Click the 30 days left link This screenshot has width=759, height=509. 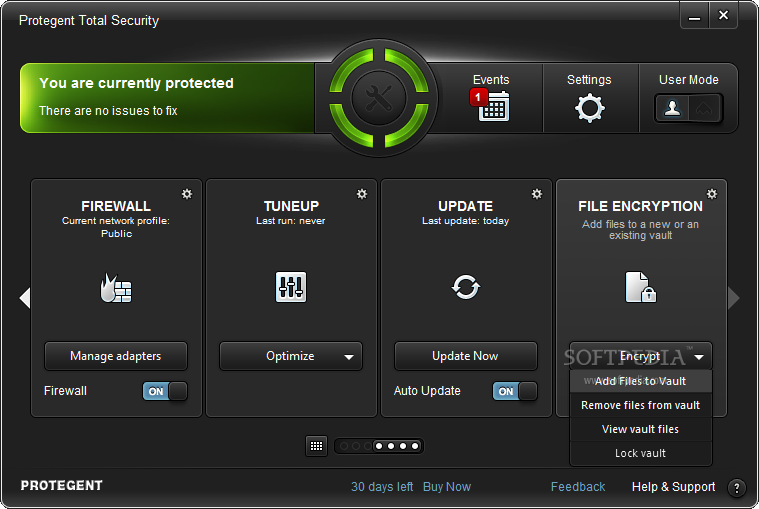382,487
